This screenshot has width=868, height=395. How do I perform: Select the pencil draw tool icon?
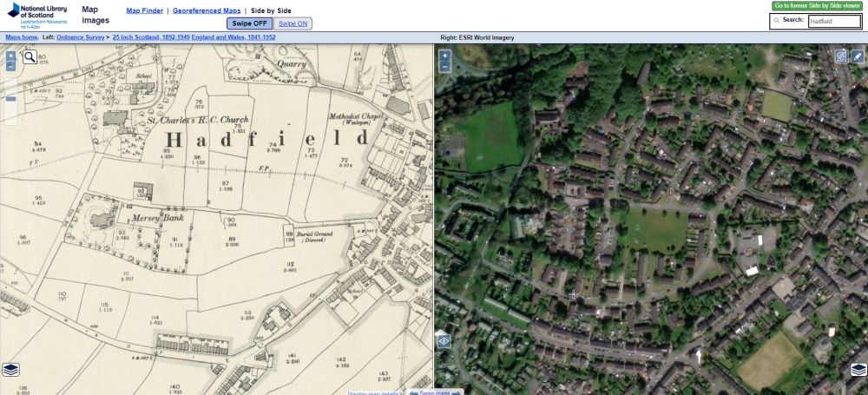pyautogui.click(x=857, y=56)
